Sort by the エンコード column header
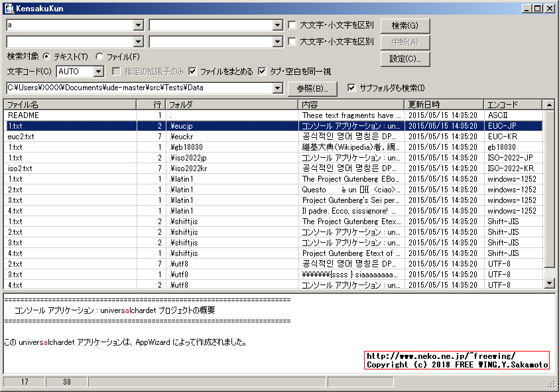Image resolution: width=559 pixels, height=392 pixels. [513, 105]
